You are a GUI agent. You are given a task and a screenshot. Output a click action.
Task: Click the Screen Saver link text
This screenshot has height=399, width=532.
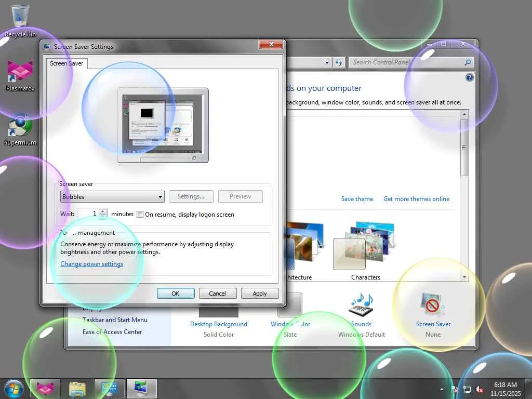(x=433, y=324)
